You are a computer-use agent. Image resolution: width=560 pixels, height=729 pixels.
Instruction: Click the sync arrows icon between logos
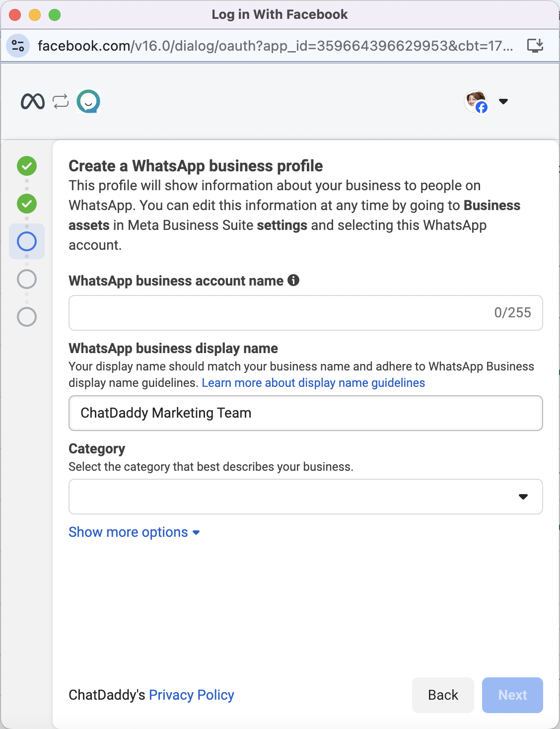61,101
